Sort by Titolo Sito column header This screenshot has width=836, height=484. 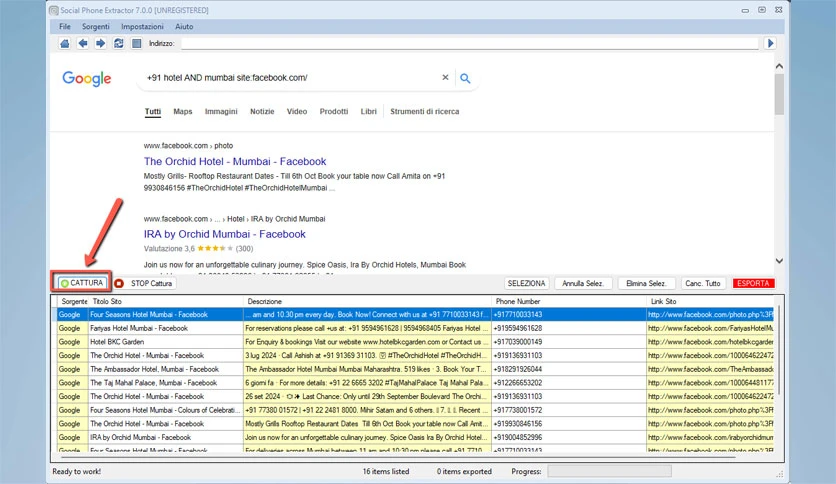coord(166,301)
